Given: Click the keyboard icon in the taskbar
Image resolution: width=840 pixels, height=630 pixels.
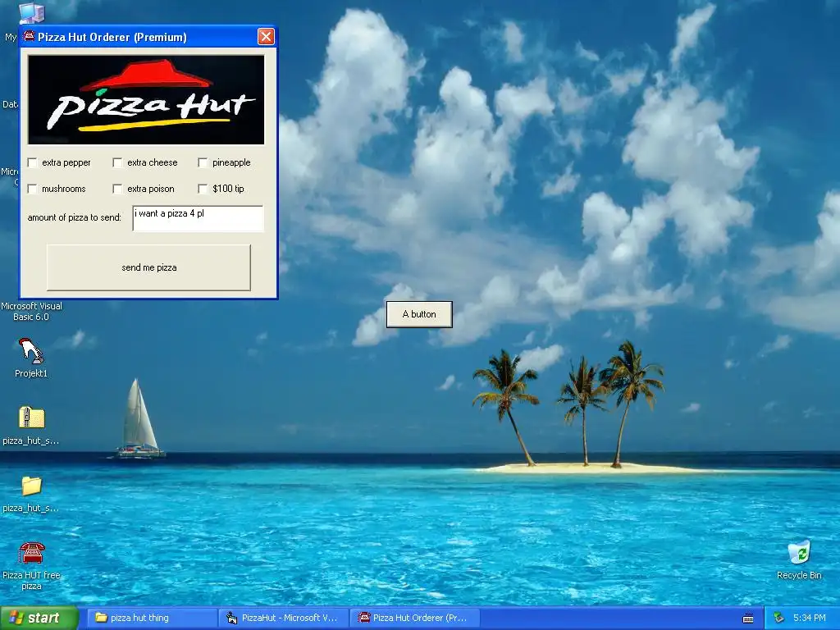Looking at the screenshot, I should coord(748,619).
